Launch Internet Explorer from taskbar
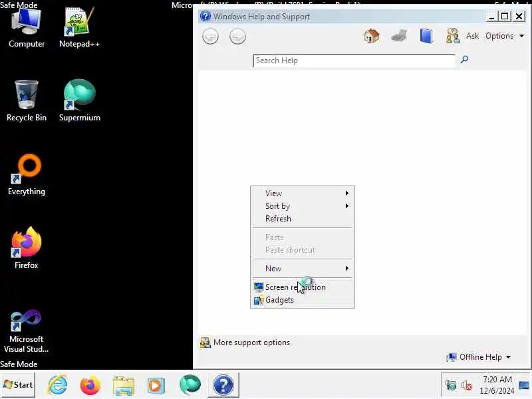Viewport: 532px width, 399px height. [57, 385]
